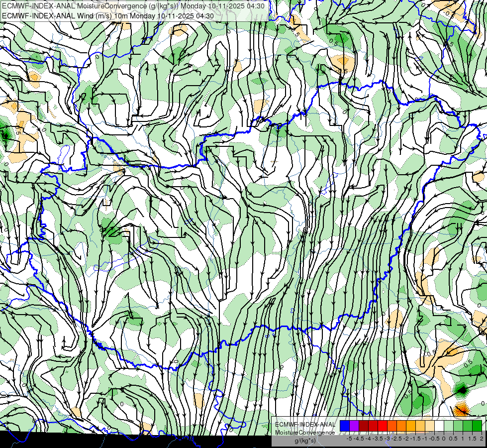
Task: Click the light green swatch between 0.5 and 1
Action: (x=458, y=426)
